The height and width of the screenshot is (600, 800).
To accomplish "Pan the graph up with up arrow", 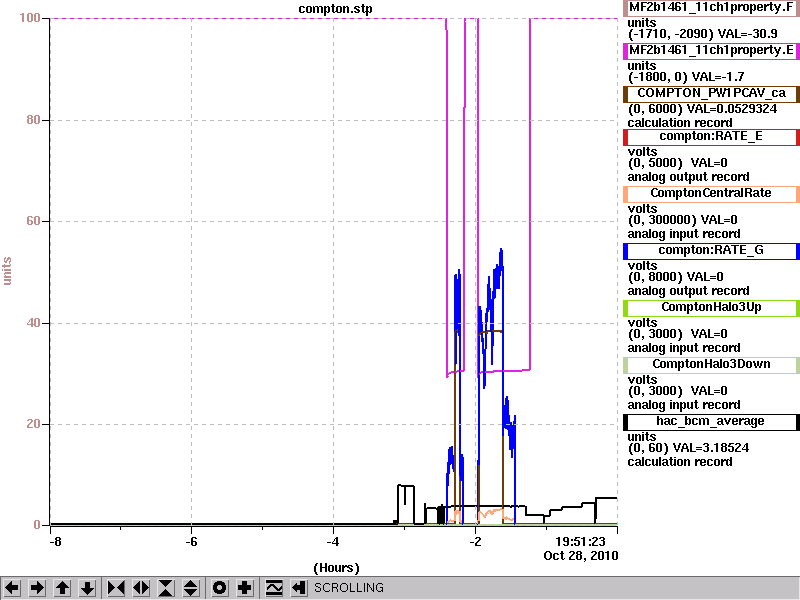I will point(62,588).
